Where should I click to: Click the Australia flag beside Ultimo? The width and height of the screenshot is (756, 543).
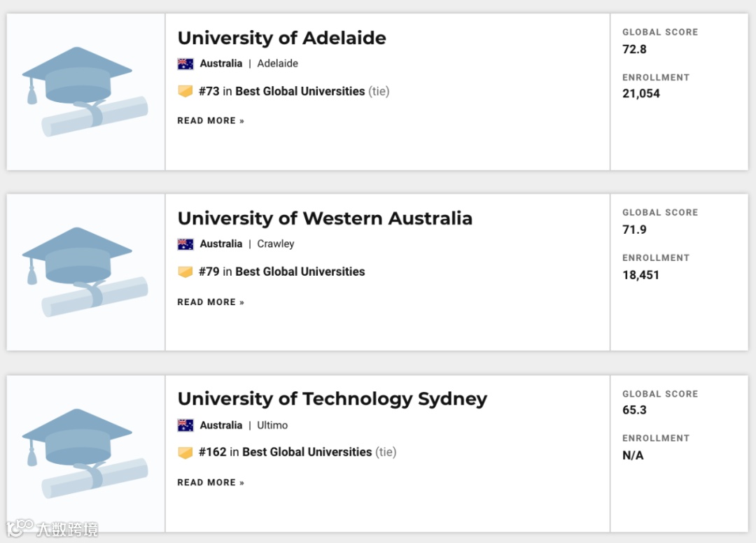[185, 425]
